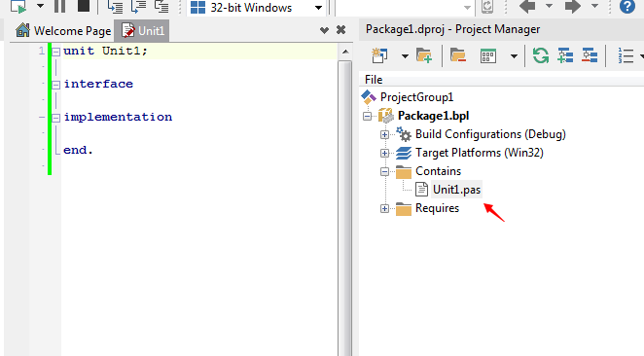Select Package1.bpl in the project tree
Viewport: 644px width, 356px height.
(x=433, y=116)
